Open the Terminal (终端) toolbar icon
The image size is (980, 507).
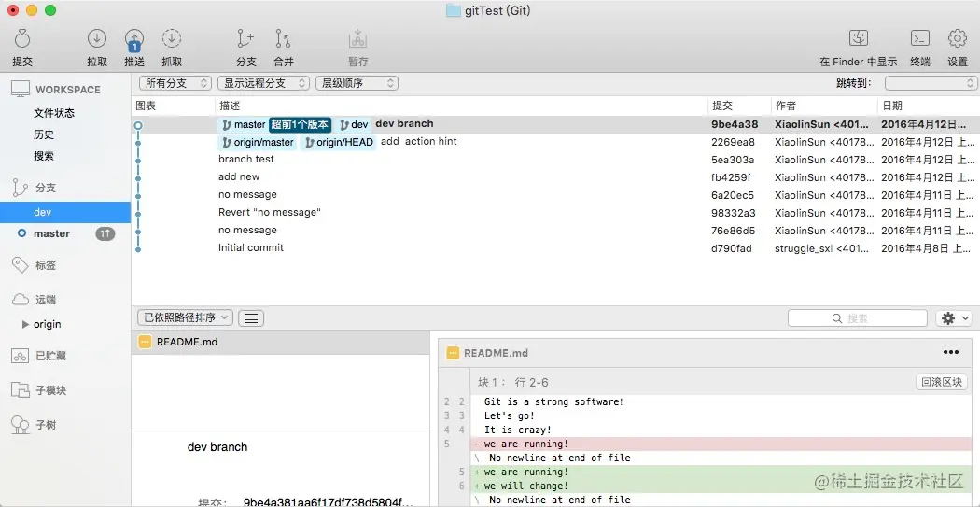pyautogui.click(x=920, y=39)
